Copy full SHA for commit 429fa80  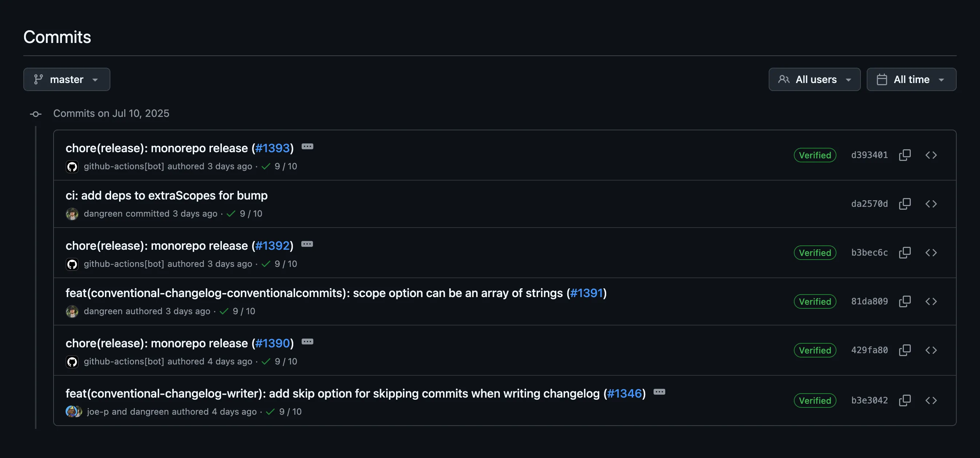click(905, 350)
